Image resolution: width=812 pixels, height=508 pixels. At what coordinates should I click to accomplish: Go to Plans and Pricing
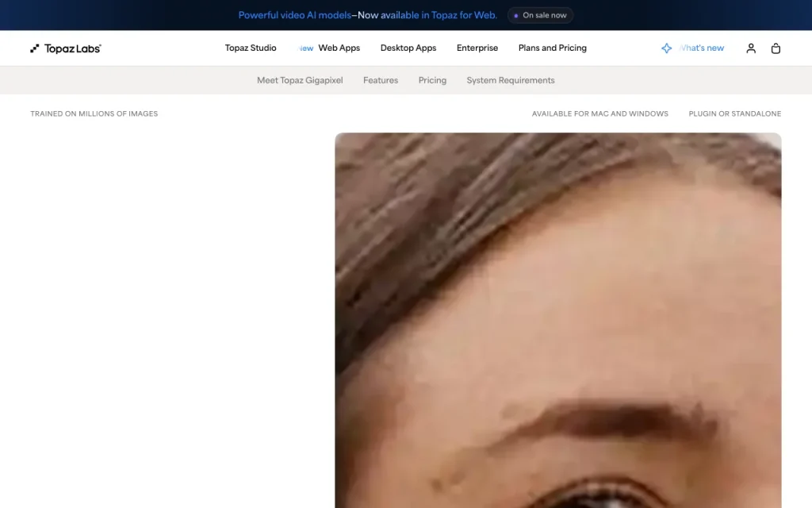click(x=552, y=48)
